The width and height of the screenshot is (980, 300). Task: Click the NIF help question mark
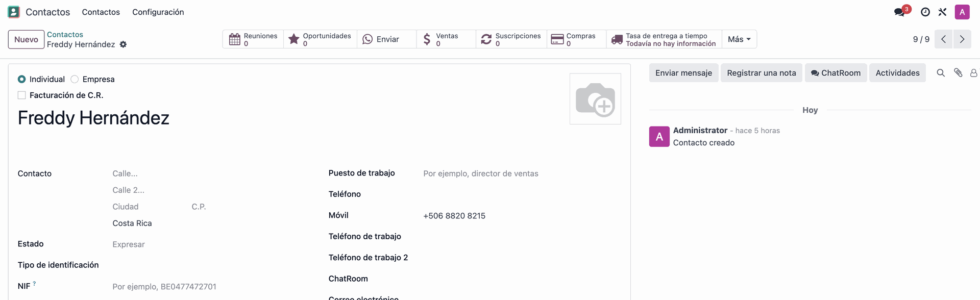point(34,284)
